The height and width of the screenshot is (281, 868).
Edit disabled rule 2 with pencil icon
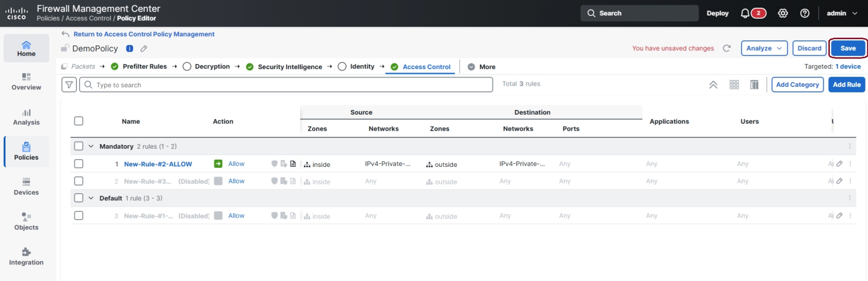840,181
